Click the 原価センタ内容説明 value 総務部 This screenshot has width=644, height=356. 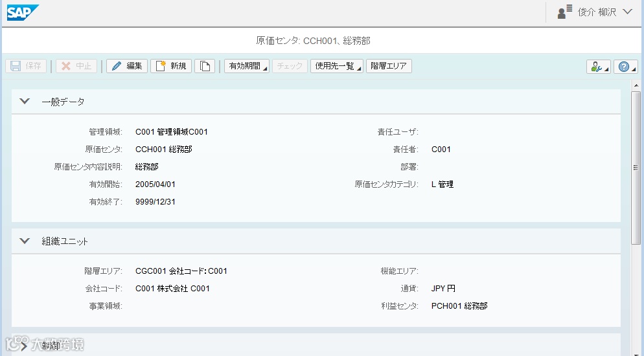[x=147, y=167]
